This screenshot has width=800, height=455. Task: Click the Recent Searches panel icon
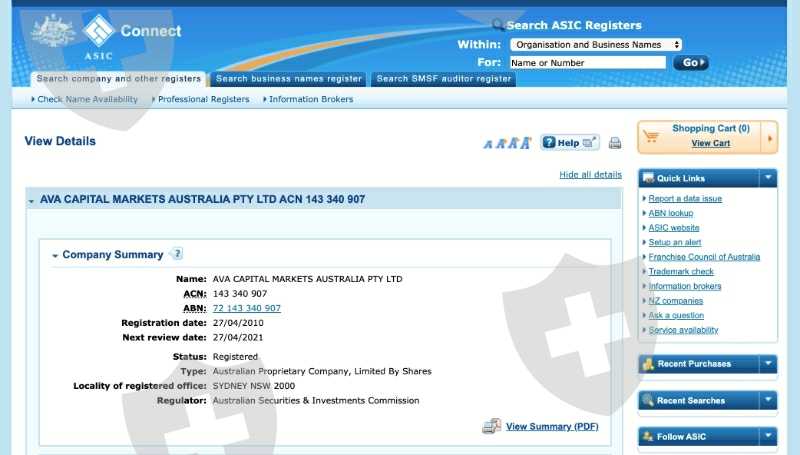click(x=648, y=400)
